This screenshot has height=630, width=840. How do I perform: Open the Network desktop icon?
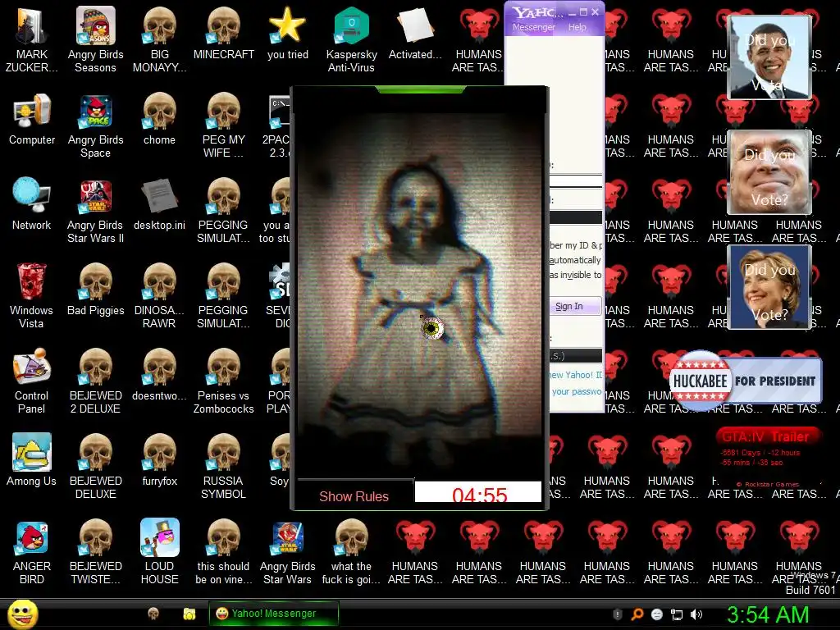pos(32,204)
